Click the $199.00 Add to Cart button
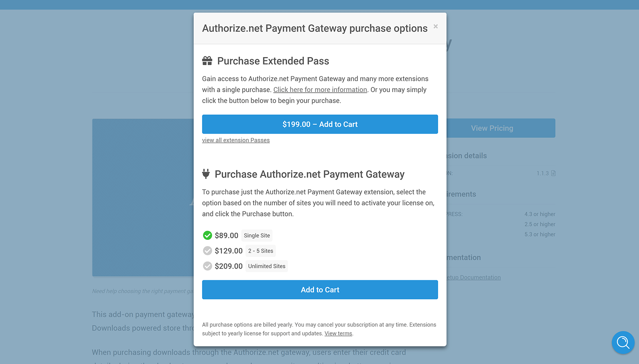 320,124
